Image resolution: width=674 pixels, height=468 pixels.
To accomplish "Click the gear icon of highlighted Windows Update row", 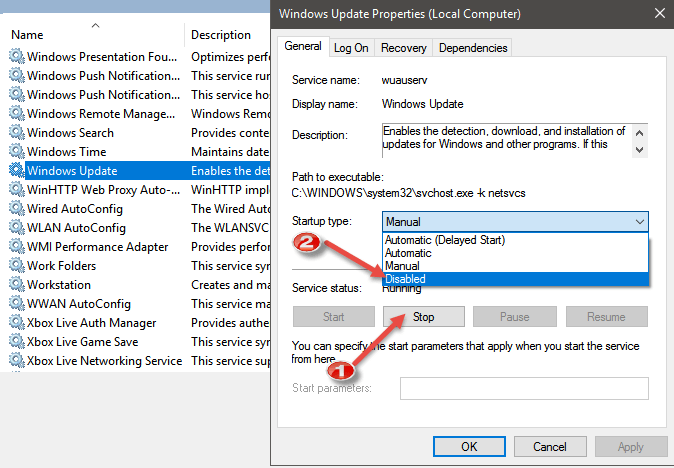I will [x=16, y=170].
